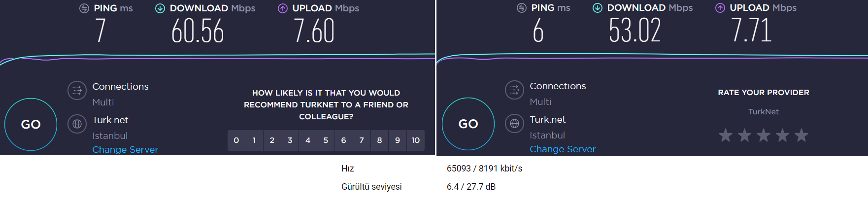
Task: Click the GO button in right speedtest
Action: coord(468,124)
